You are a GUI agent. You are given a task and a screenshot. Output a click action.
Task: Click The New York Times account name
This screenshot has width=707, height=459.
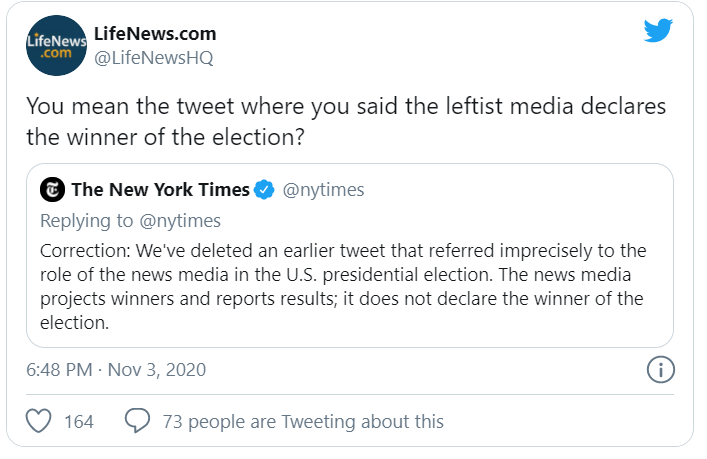159,190
